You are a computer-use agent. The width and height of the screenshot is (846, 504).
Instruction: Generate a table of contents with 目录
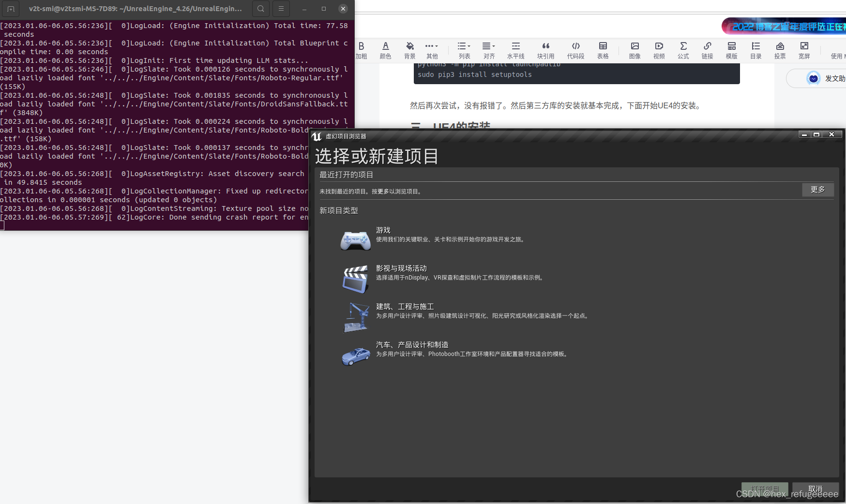click(x=756, y=50)
